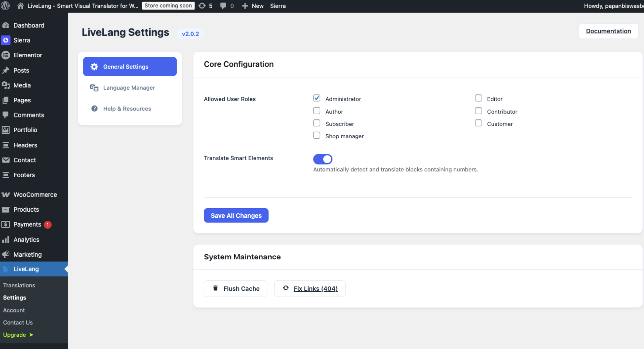Select the Settings submenu item
This screenshot has height=349, width=644.
[14, 297]
